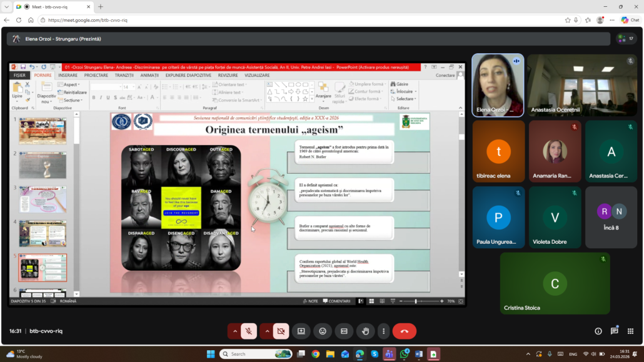
Task: Open the Copilot Chat sidebar
Action: [x=630, y=20]
